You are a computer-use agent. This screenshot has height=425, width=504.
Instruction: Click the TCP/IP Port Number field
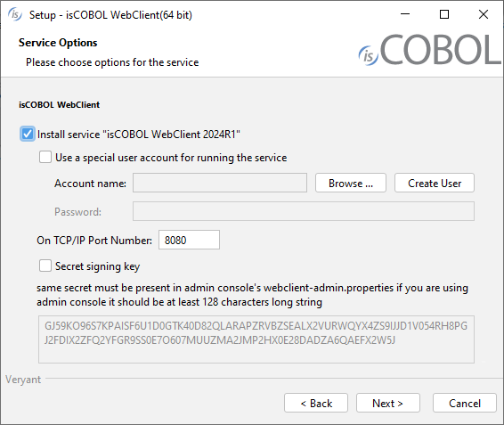[x=189, y=240]
